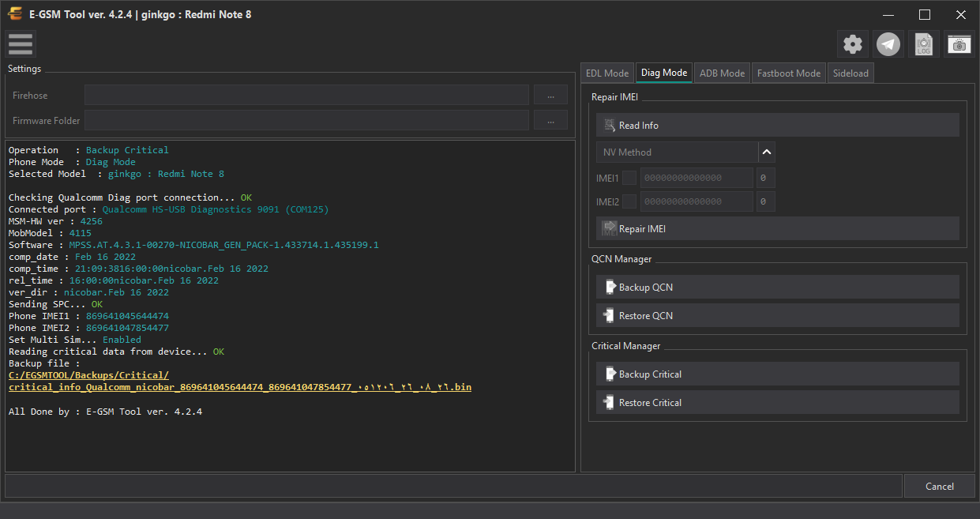980x519 pixels.
Task: Open the Fastboot Mode tab
Action: click(x=789, y=73)
